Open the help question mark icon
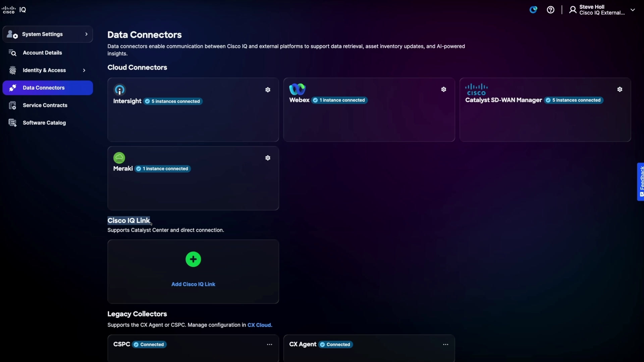This screenshot has width=644, height=362. (x=550, y=10)
